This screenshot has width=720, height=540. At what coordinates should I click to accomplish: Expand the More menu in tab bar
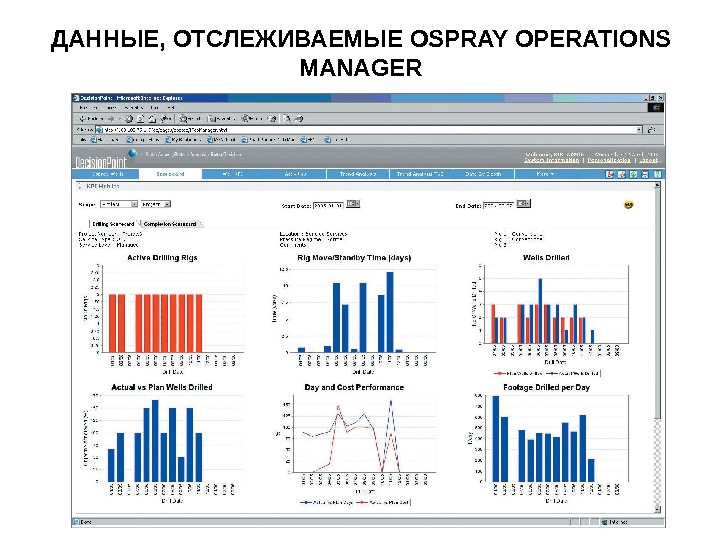click(x=545, y=174)
